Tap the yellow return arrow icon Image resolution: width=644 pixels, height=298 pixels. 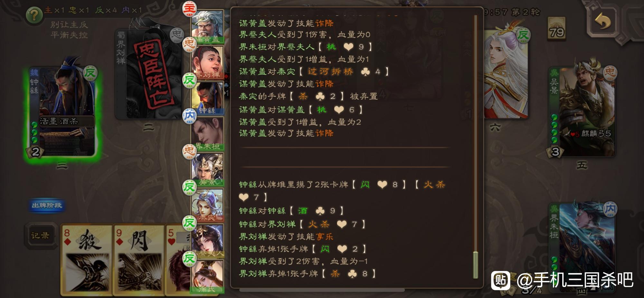[x=602, y=22]
